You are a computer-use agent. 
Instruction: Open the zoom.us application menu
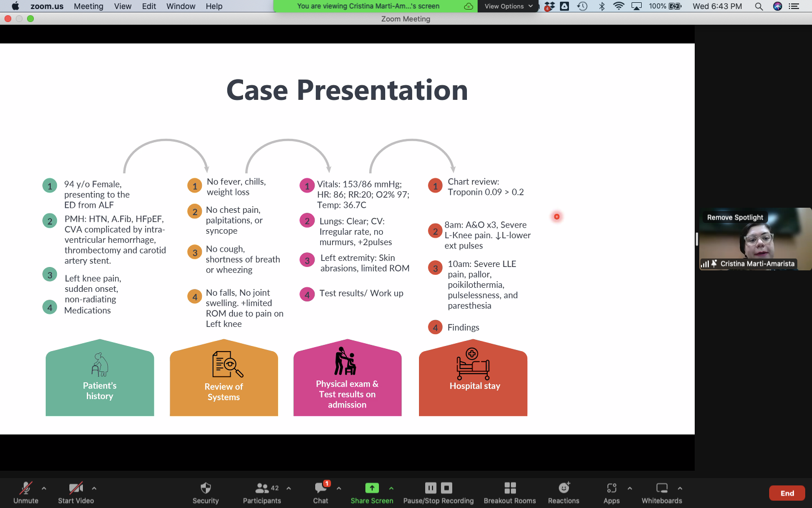click(x=47, y=6)
